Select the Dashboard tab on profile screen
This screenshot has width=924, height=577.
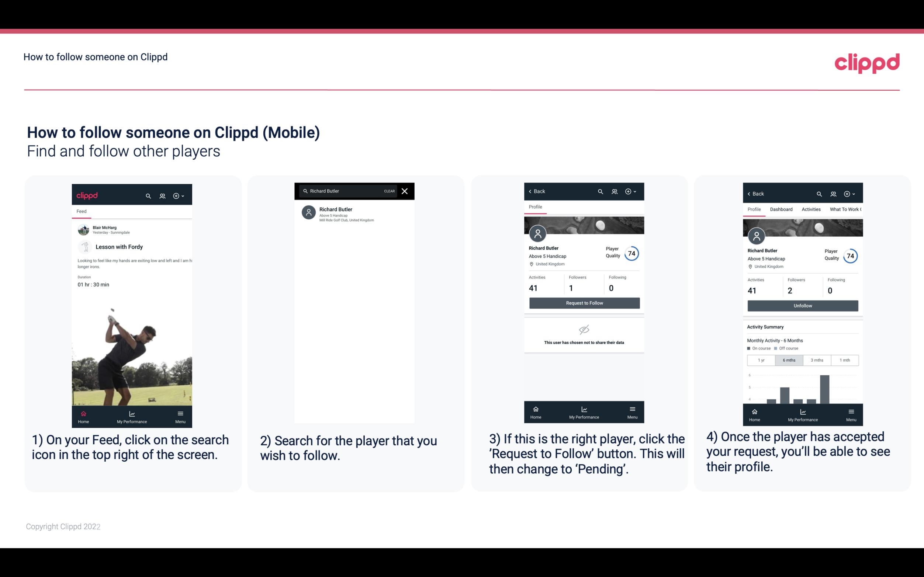point(781,209)
